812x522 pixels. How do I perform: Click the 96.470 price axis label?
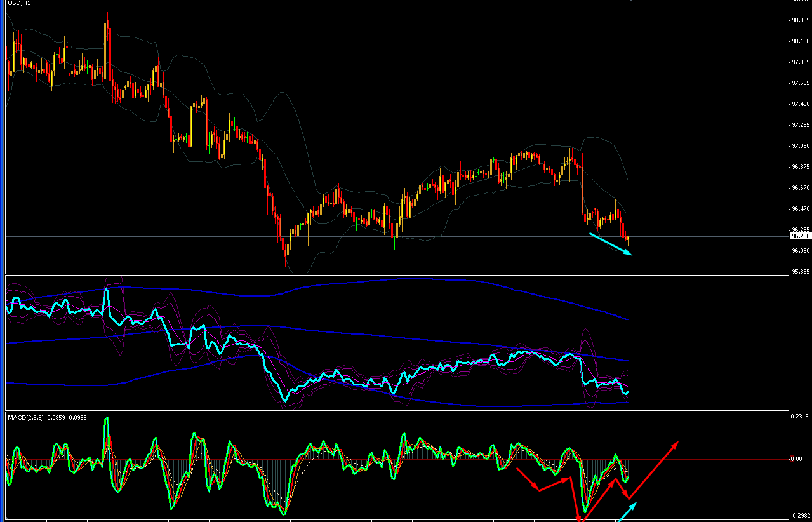(x=800, y=209)
